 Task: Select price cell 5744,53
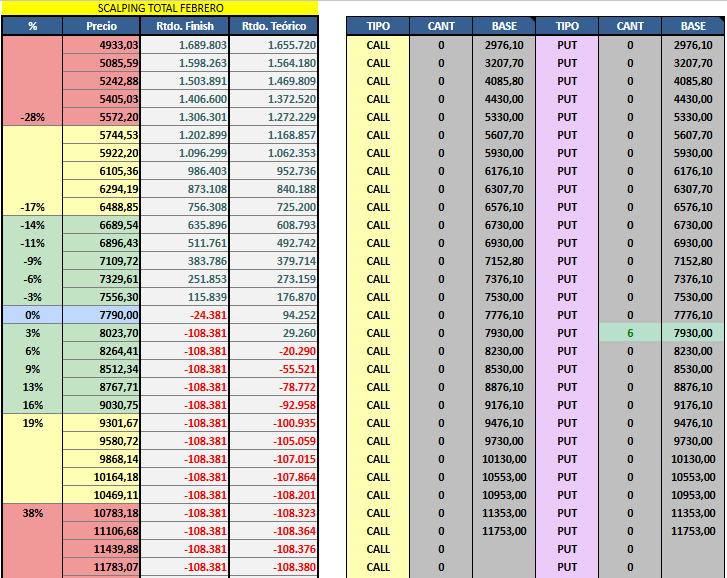(101, 135)
